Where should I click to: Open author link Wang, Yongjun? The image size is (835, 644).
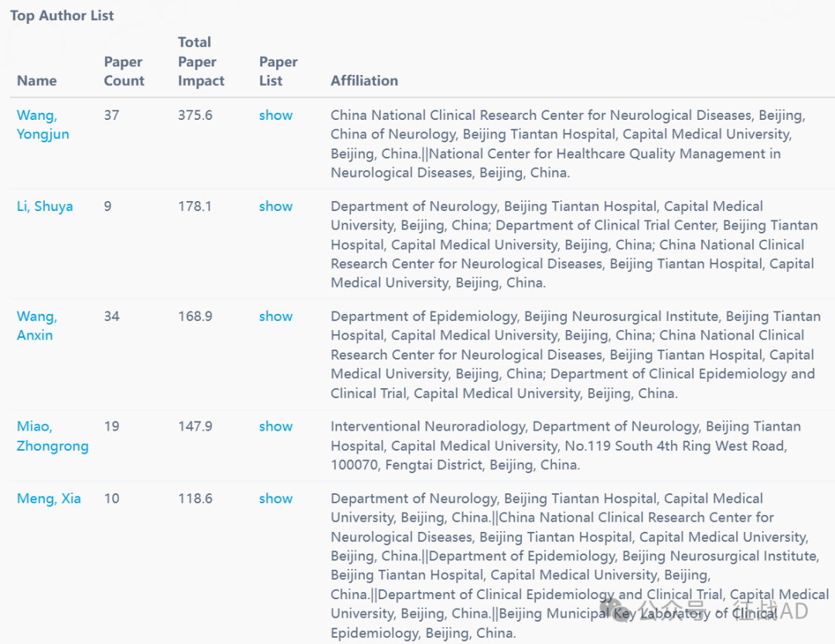[43, 124]
